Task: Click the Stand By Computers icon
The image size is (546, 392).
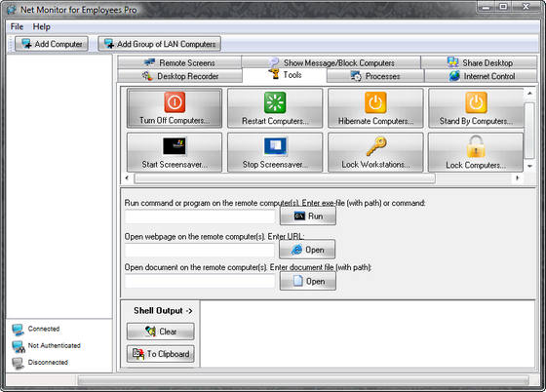Action: coord(476,102)
